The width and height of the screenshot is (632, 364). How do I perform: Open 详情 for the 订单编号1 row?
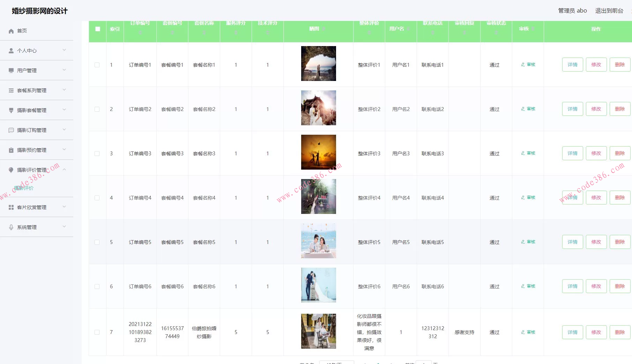pos(572,65)
